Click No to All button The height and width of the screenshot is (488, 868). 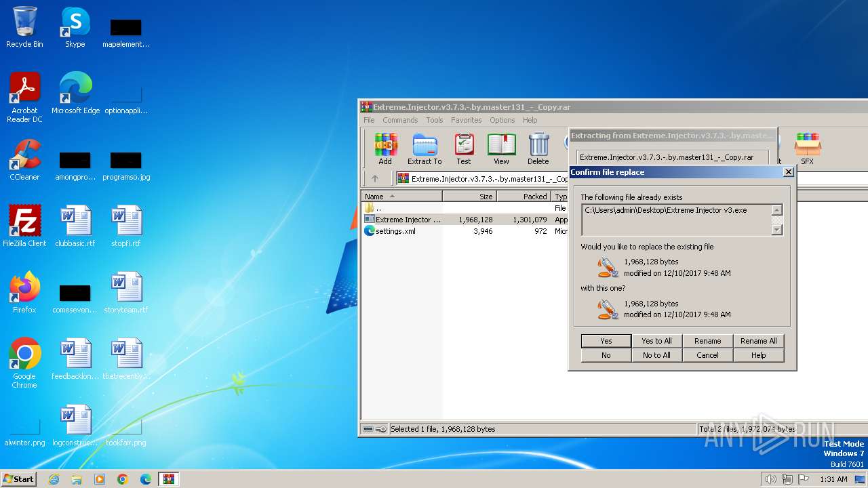click(657, 355)
